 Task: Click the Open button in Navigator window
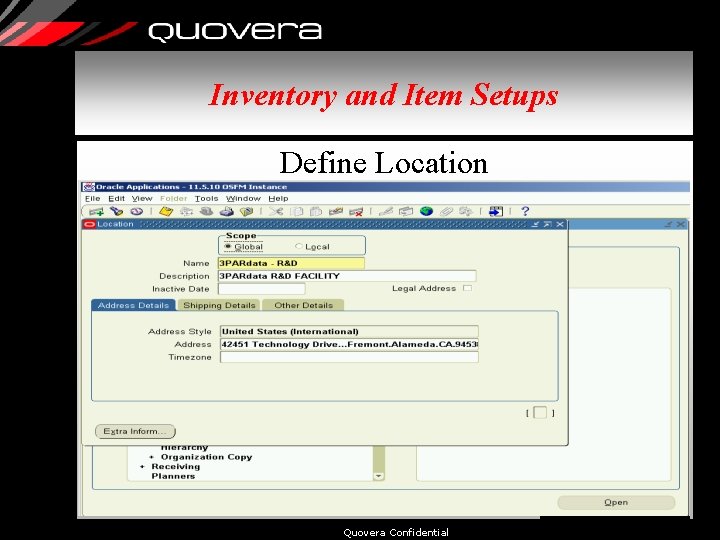pos(616,502)
